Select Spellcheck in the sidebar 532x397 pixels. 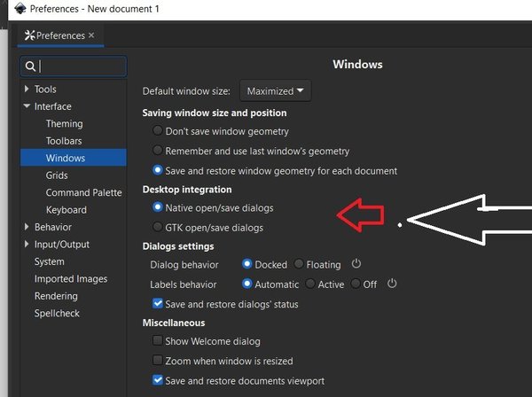click(58, 314)
